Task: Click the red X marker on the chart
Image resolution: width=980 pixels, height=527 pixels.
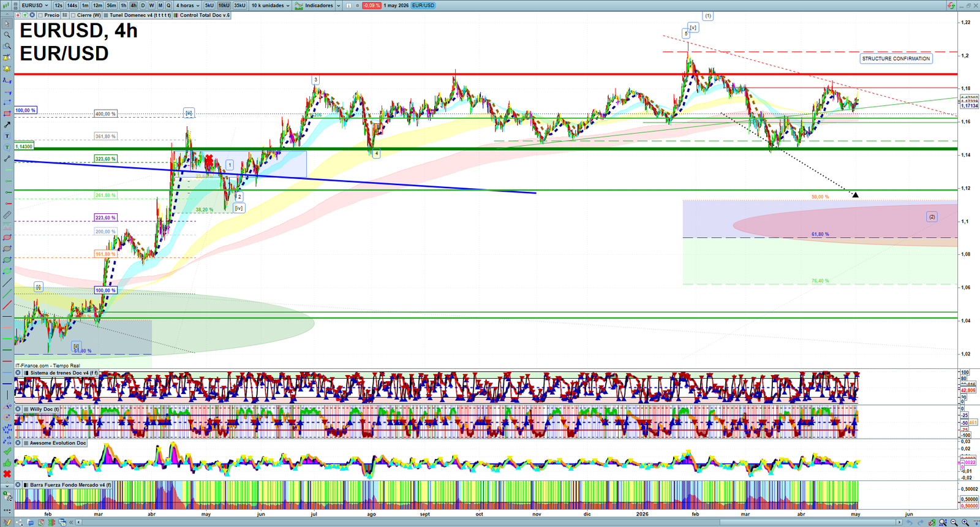Action: click(x=209, y=161)
